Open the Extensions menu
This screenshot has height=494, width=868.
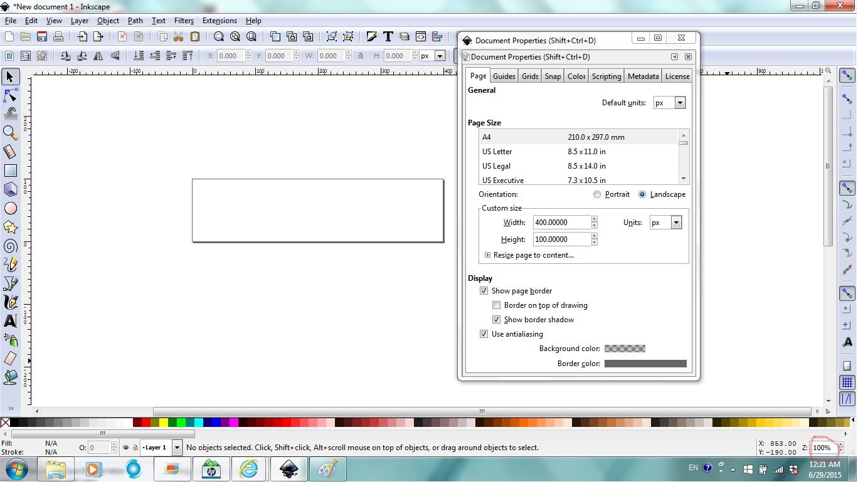click(220, 21)
